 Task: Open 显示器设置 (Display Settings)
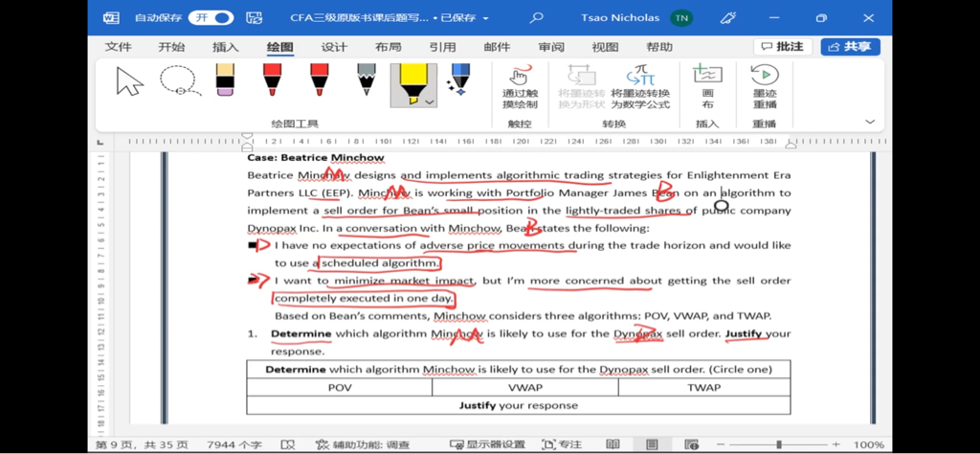[x=487, y=444]
